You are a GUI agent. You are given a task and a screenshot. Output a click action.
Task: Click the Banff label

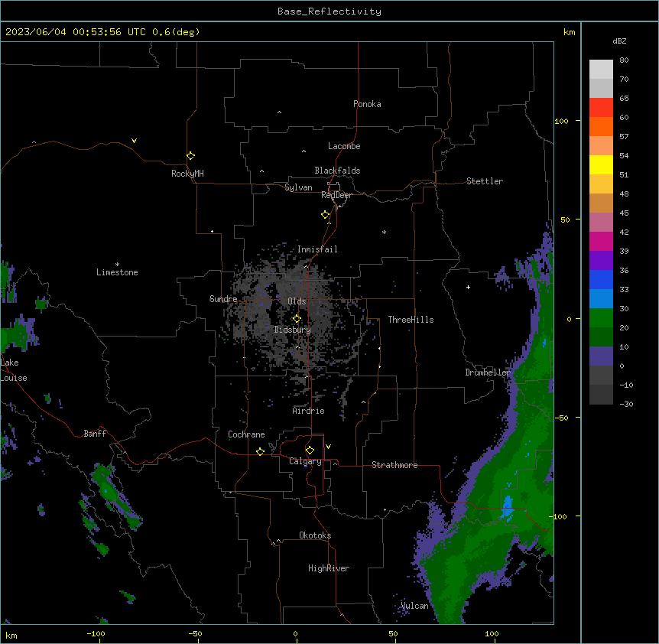point(95,434)
